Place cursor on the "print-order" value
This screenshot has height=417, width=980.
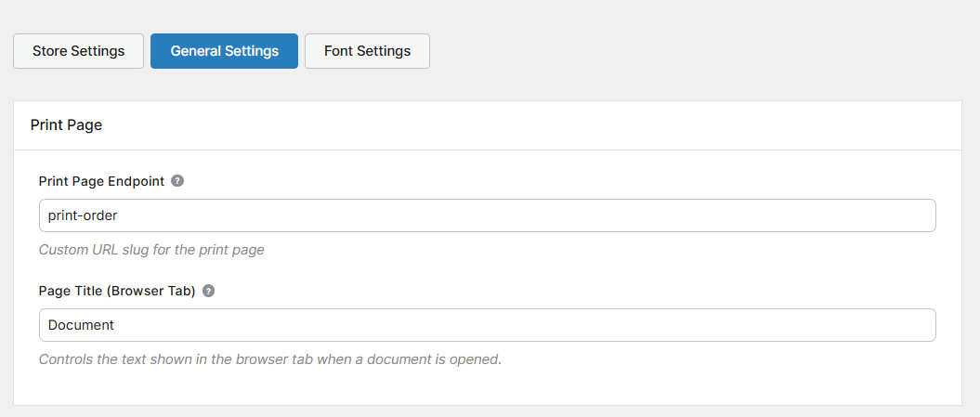pyautogui.click(x=83, y=215)
